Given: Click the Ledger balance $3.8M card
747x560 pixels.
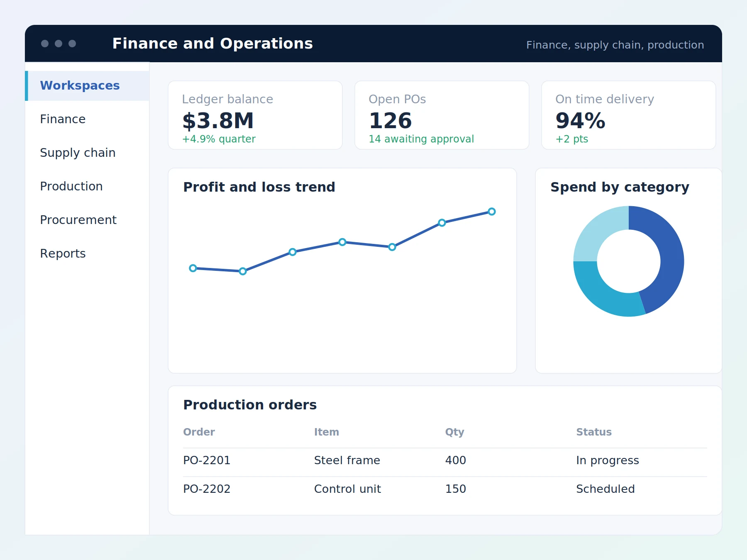Looking at the screenshot, I should click(255, 115).
